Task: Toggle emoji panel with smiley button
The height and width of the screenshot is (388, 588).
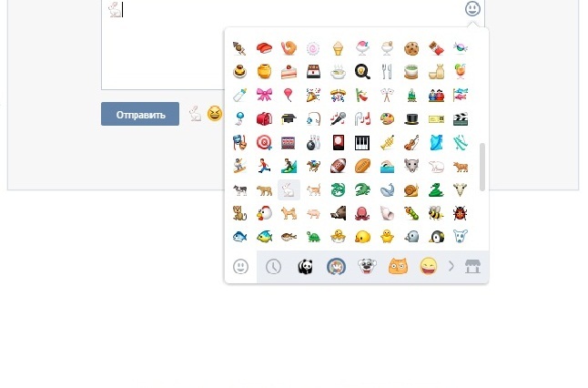Action: [472, 8]
